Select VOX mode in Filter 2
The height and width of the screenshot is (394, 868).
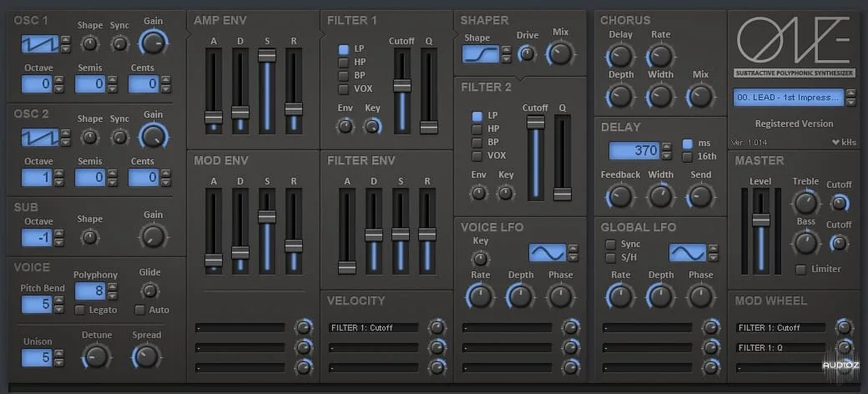pyautogui.click(x=477, y=155)
